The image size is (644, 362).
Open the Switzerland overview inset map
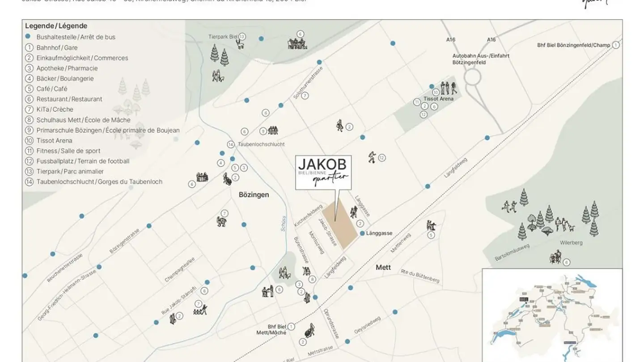click(x=552, y=315)
